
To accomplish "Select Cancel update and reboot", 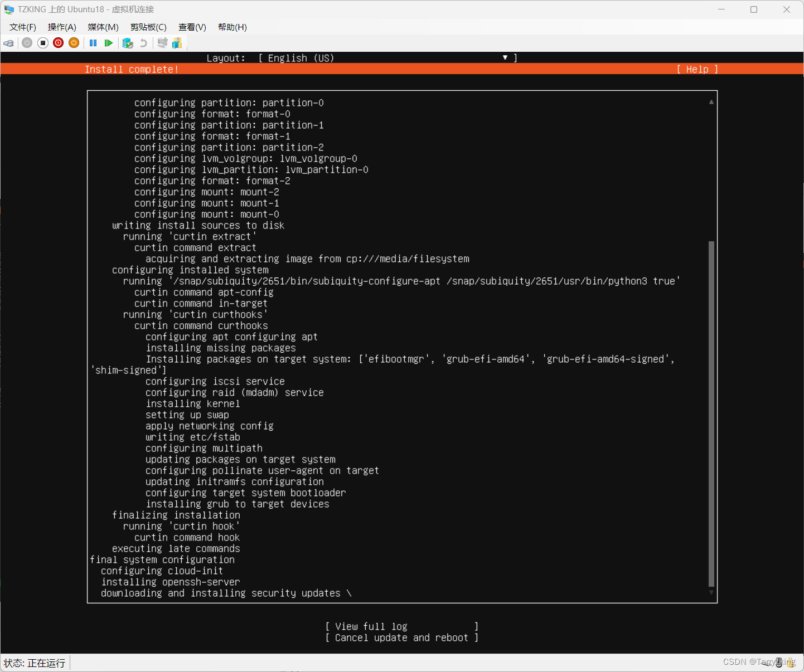I will [402, 637].
